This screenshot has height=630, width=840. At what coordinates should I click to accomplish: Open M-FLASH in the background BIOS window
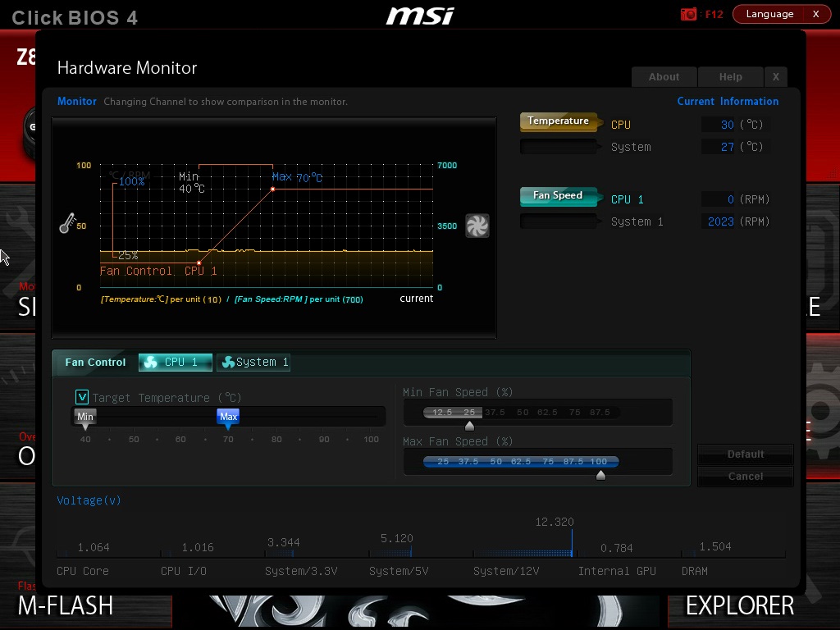66,606
